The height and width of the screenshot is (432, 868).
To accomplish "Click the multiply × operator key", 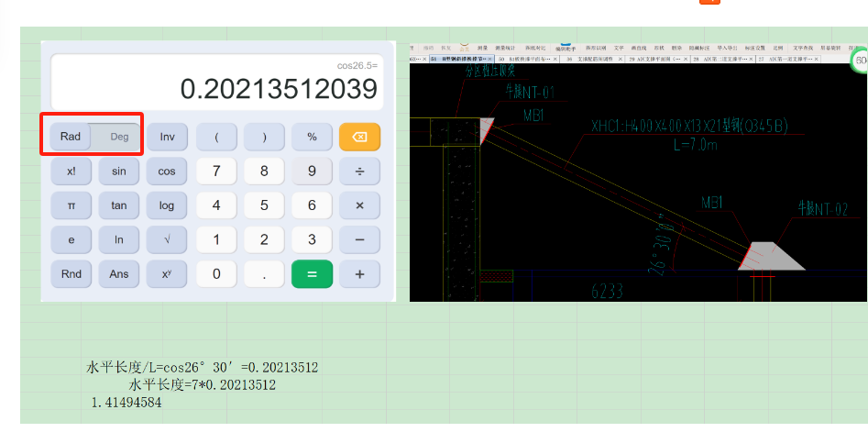I will click(360, 205).
